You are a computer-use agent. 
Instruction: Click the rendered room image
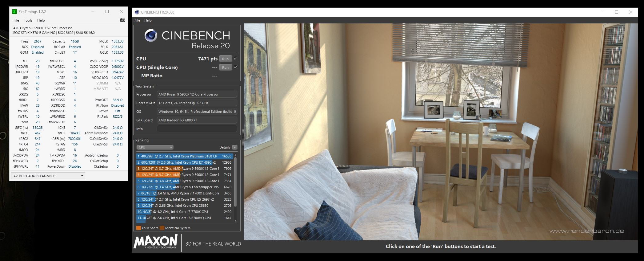(441, 132)
